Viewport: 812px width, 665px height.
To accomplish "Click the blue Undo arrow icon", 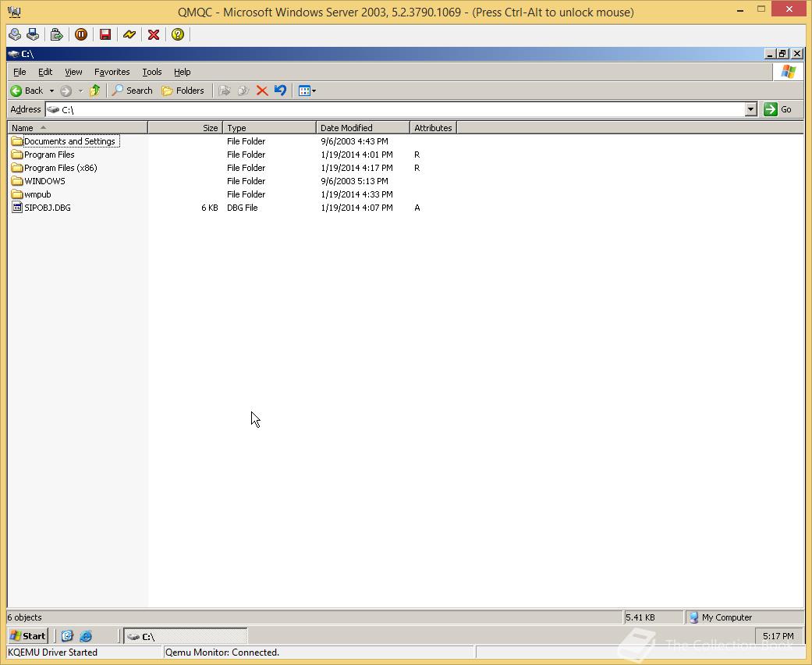I will coord(280,91).
